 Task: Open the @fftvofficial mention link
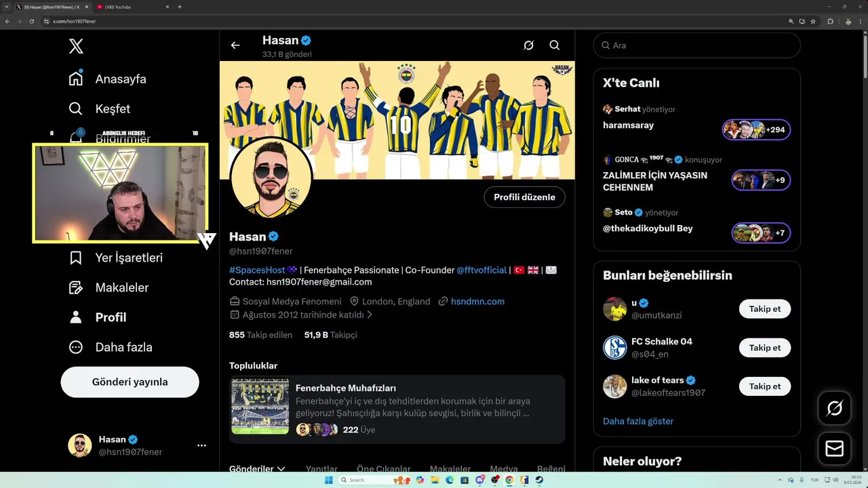[481, 270]
